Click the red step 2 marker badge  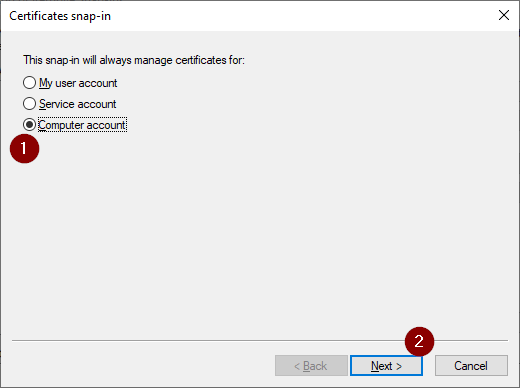point(419,342)
